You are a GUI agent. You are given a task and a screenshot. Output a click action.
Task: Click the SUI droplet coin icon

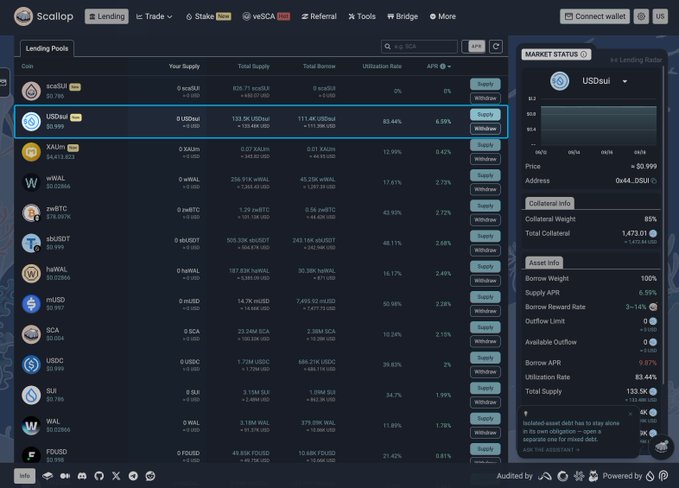coord(31,395)
